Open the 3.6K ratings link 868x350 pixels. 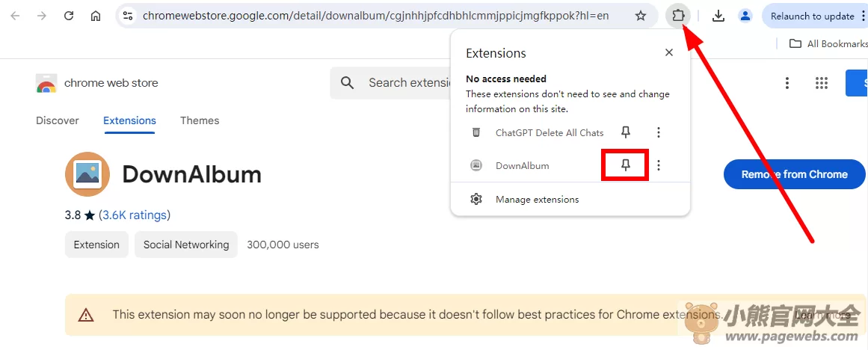point(135,215)
